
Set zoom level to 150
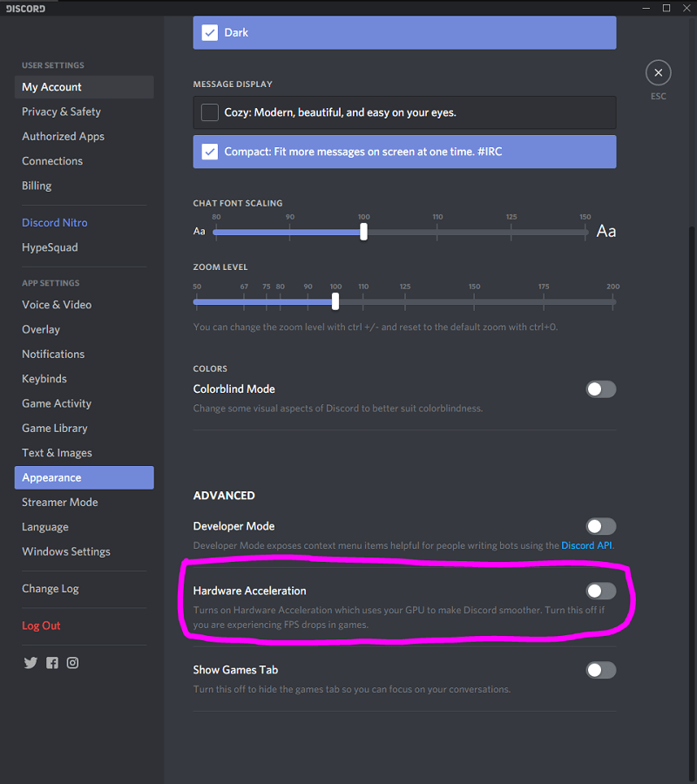(x=474, y=301)
